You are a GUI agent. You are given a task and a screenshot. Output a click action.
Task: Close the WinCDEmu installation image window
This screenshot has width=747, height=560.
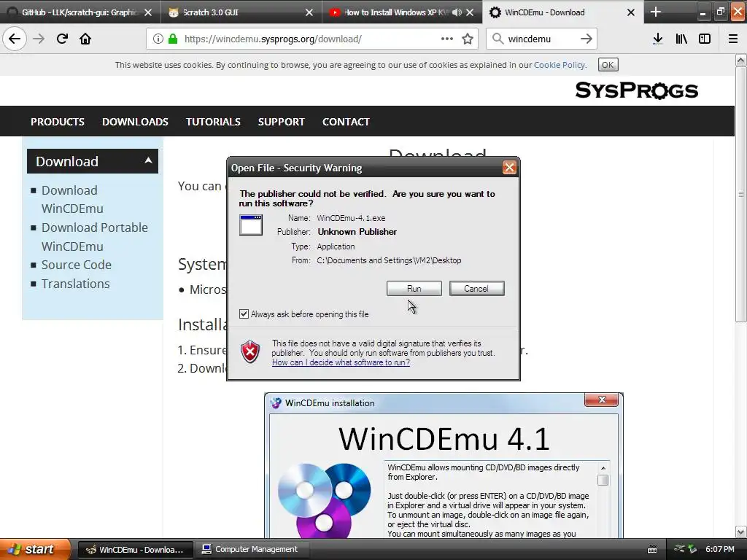pyautogui.click(x=602, y=400)
